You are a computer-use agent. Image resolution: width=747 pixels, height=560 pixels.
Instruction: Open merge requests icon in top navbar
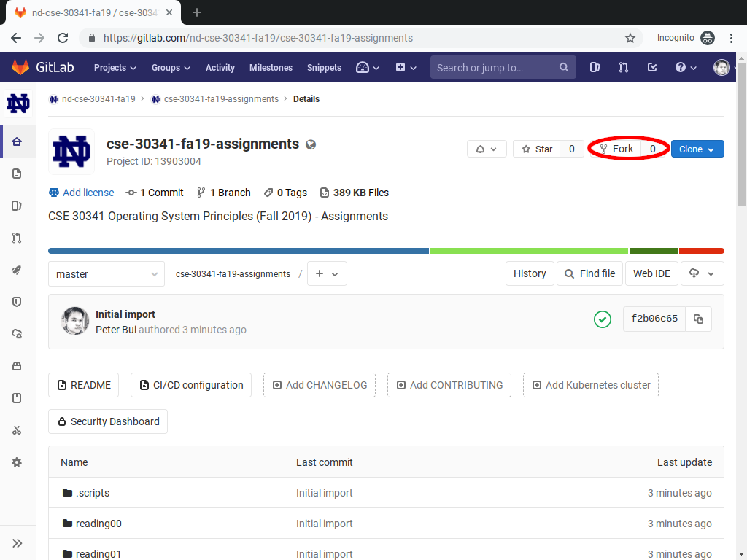(x=623, y=67)
